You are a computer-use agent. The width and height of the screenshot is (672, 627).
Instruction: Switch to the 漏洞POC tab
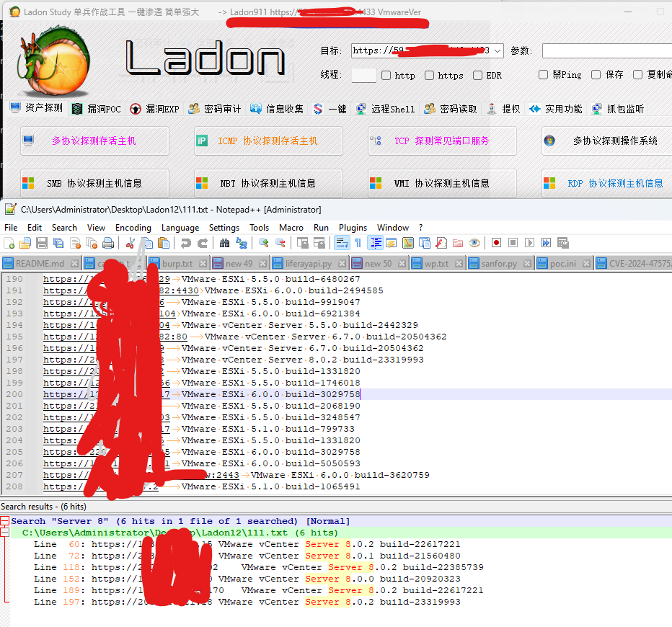97,109
